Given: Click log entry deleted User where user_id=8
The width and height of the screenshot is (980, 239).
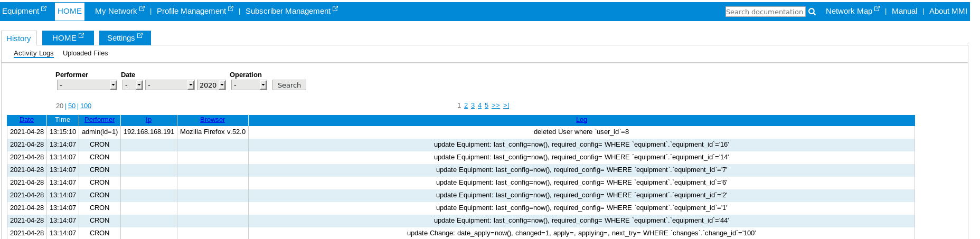Looking at the screenshot, I should pos(581,132).
